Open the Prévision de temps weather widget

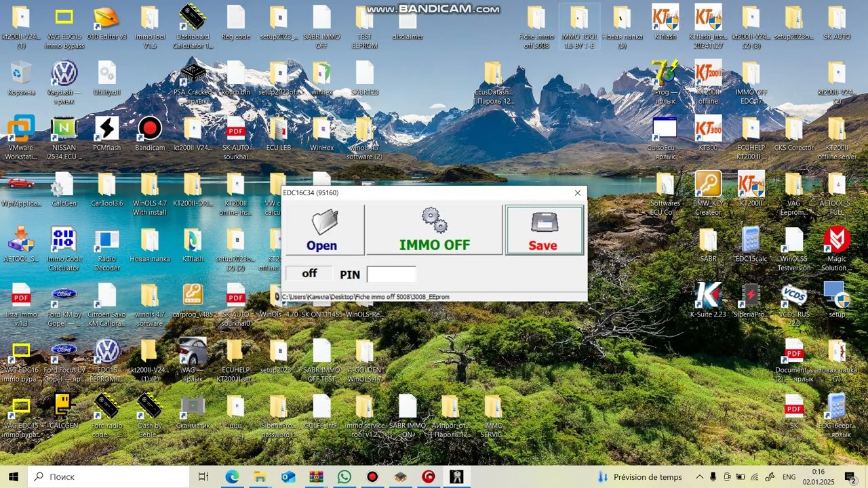coord(640,476)
